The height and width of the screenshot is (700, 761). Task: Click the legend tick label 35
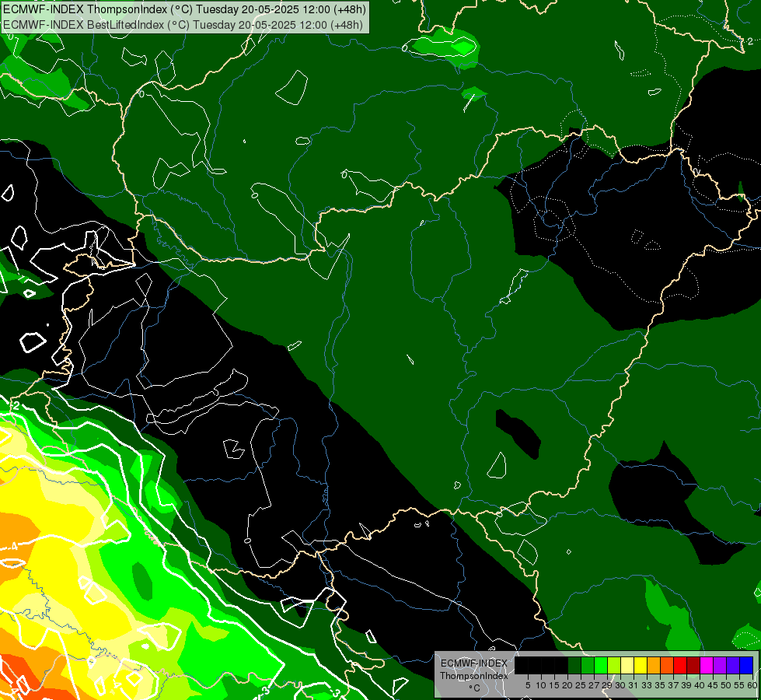pos(660,685)
